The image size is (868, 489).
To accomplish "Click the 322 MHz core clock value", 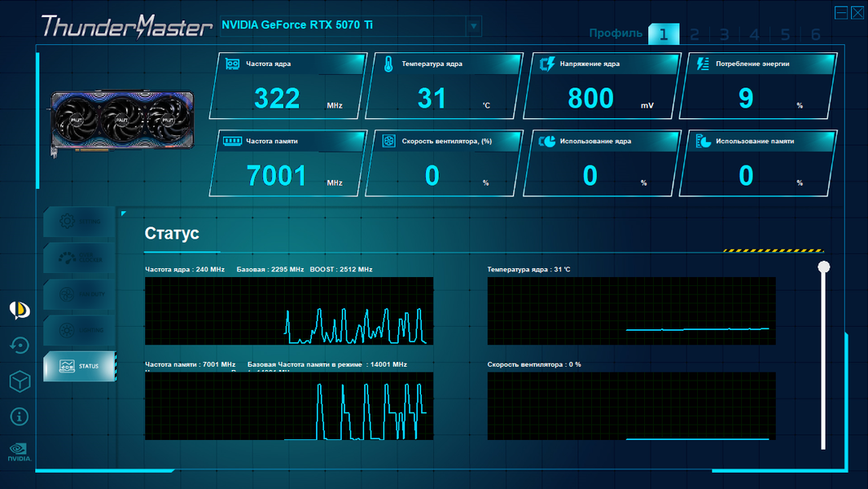I will click(x=277, y=99).
